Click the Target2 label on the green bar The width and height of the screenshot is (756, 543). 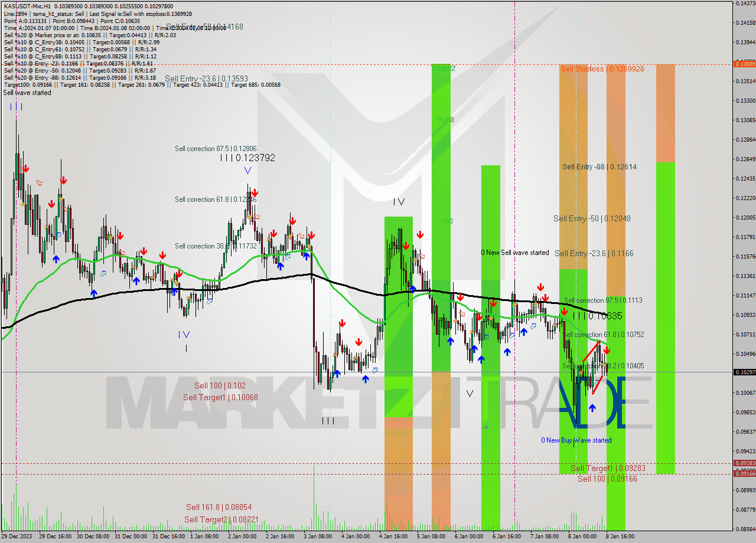(x=443, y=68)
